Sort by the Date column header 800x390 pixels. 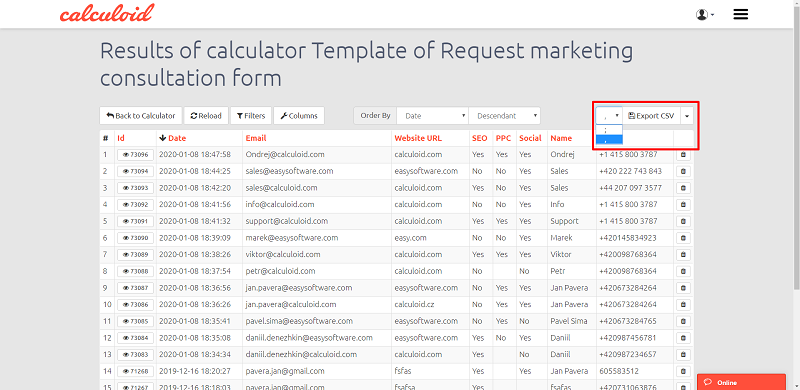click(x=173, y=138)
